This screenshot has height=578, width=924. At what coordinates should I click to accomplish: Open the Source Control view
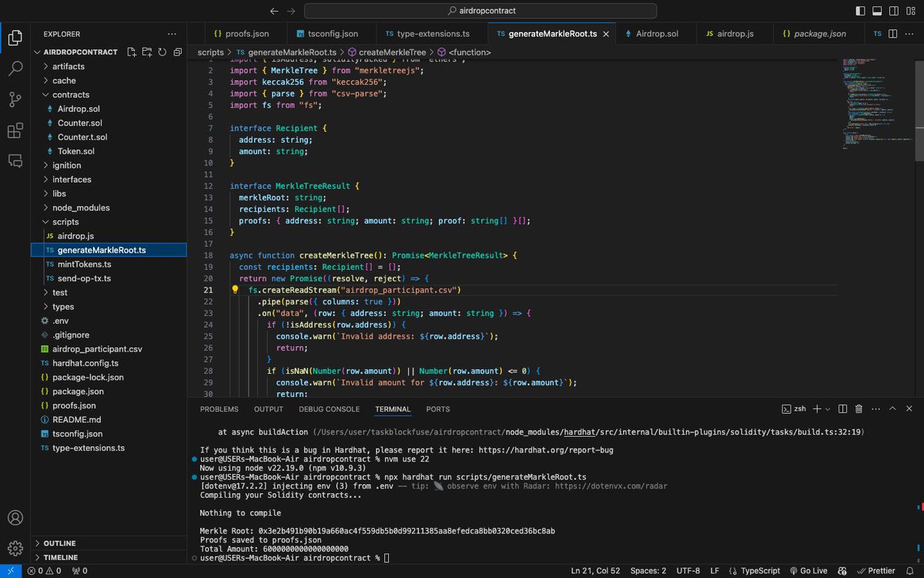click(x=15, y=99)
